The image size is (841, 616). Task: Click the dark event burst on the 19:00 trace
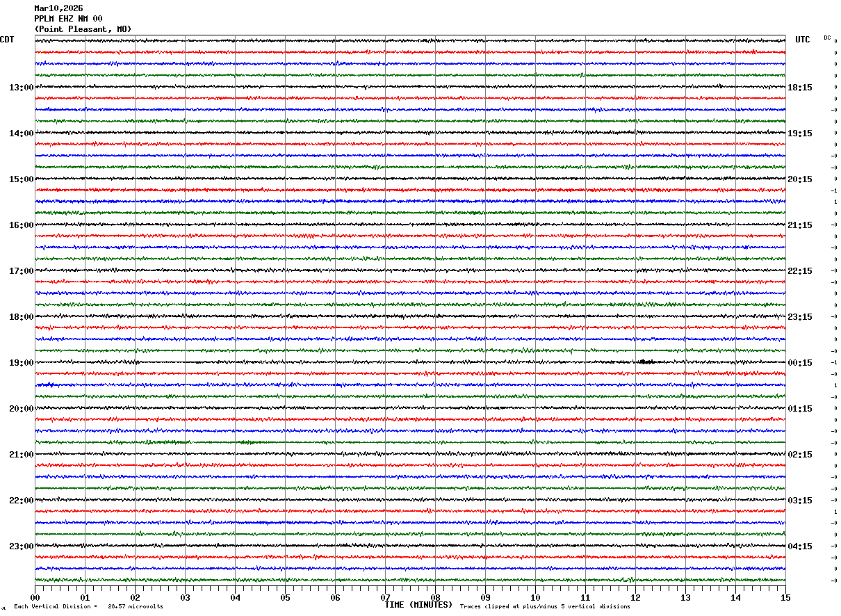click(646, 362)
